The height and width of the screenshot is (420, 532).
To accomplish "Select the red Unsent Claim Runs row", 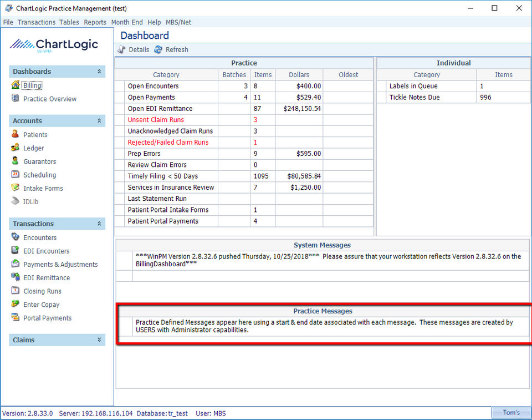I will point(244,120).
